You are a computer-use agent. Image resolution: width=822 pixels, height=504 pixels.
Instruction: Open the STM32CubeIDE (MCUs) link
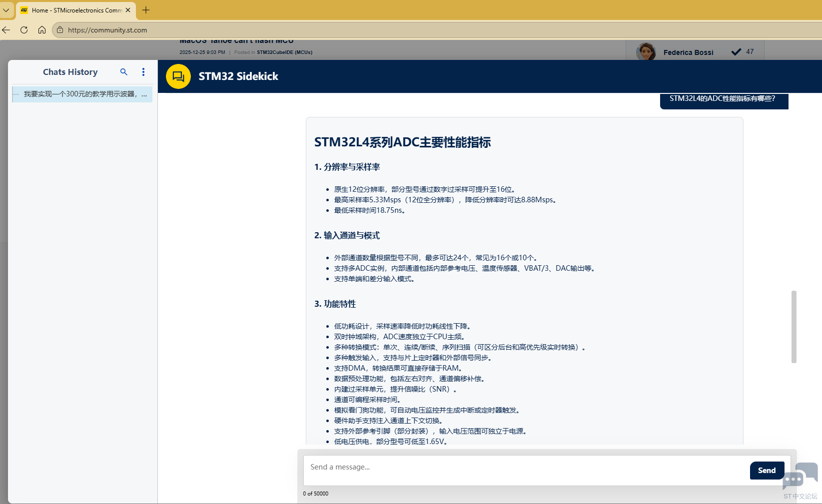point(284,52)
